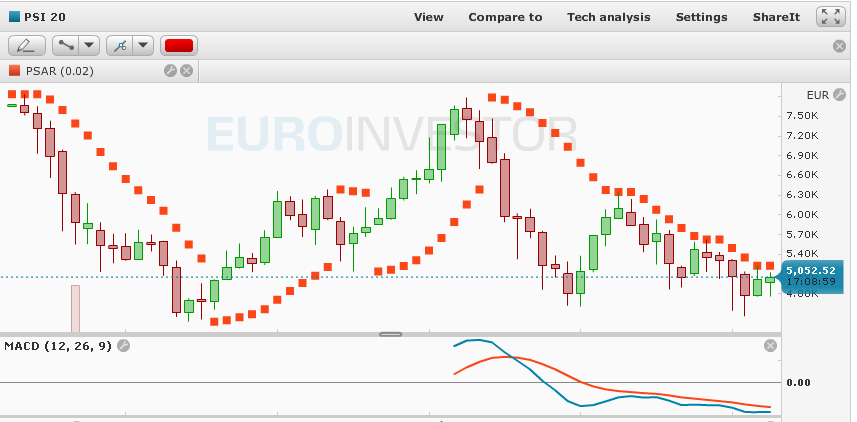
Task: Open the fan tool dropdown arrow
Action: coord(143,45)
